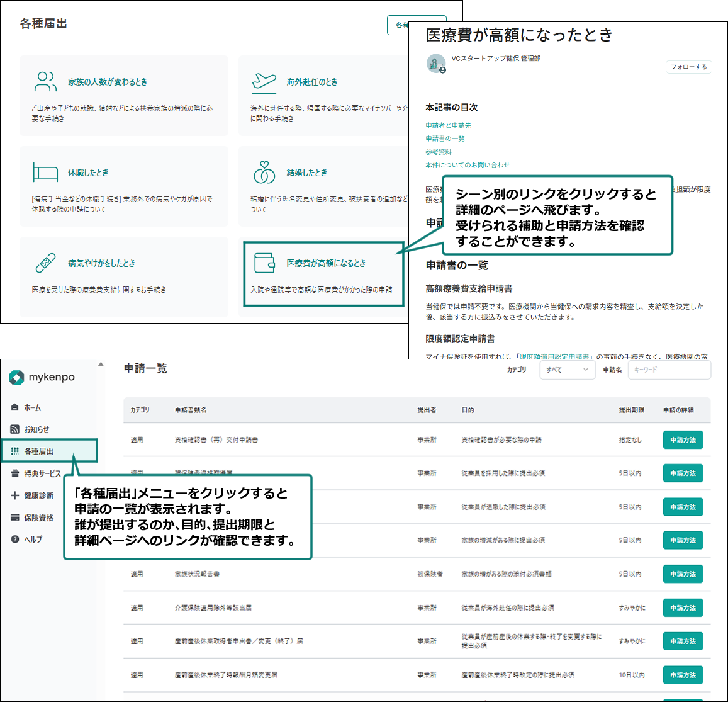Click the VCスタートアップ健保 管理部 avatar
Screen dimensions: 728x702
click(x=435, y=63)
